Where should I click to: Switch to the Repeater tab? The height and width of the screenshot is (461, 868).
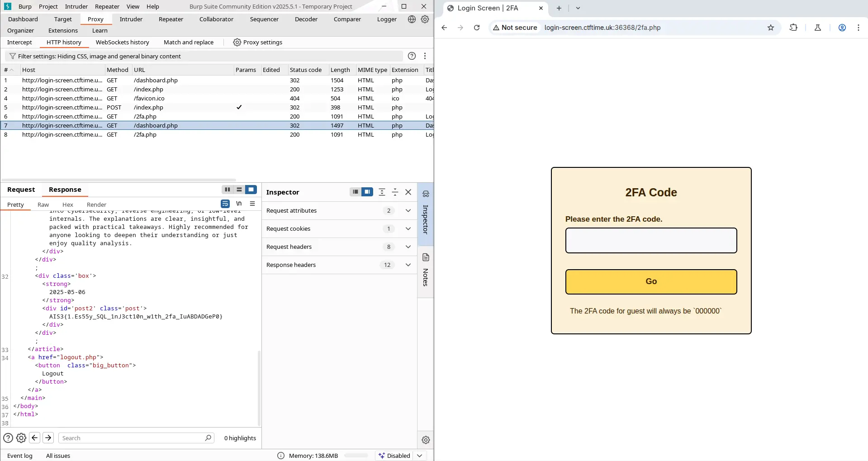(x=171, y=19)
